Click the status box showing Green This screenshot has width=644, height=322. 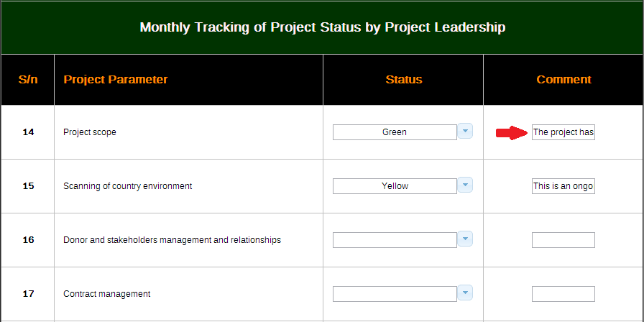(x=395, y=132)
